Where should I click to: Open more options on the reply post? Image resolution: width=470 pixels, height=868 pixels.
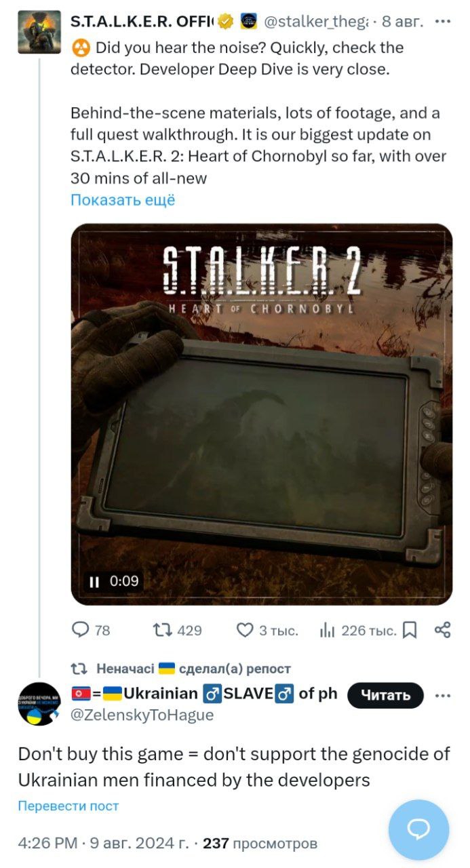point(442,695)
